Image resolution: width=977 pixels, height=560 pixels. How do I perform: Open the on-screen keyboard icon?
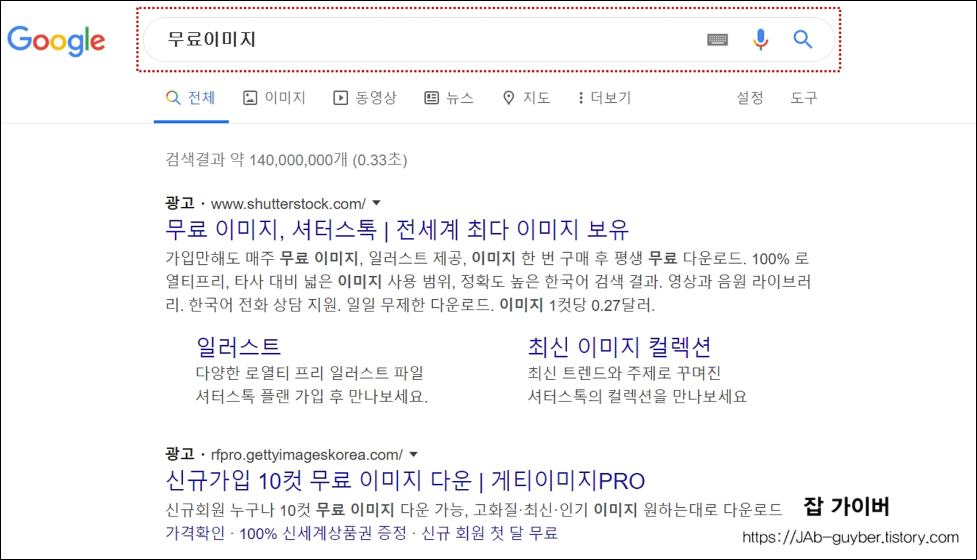717,40
